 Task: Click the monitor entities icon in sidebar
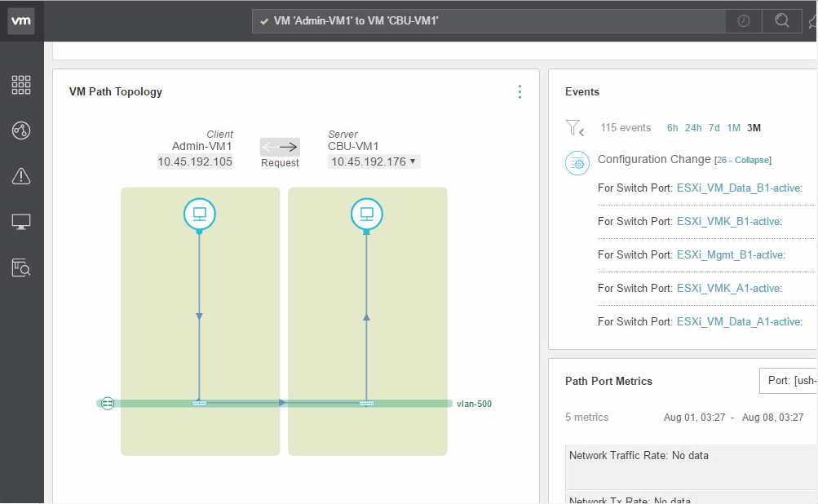pos(21,221)
